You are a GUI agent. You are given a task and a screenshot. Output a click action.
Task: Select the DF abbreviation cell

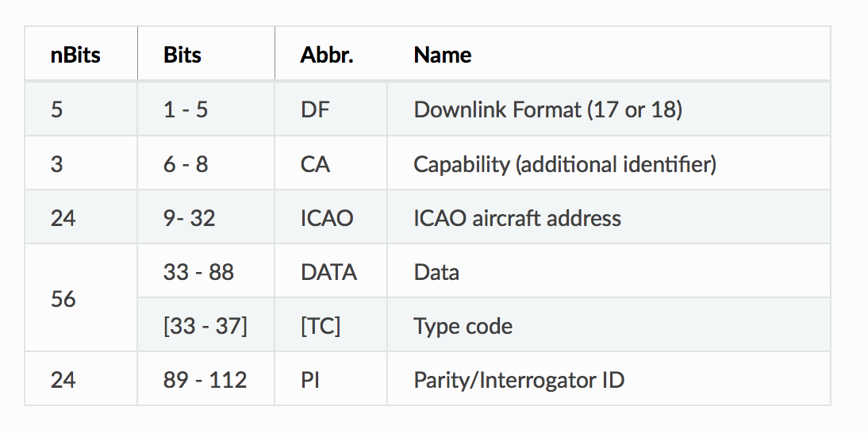click(314, 109)
